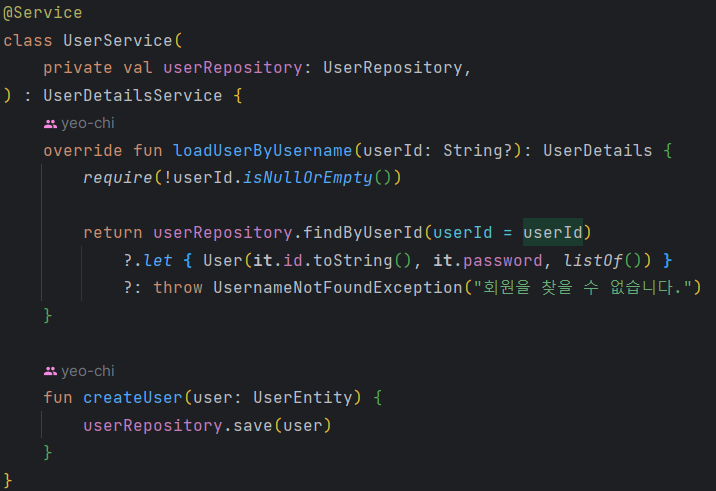Click the @Service annotation
This screenshot has width=716, height=491.
click(43, 13)
